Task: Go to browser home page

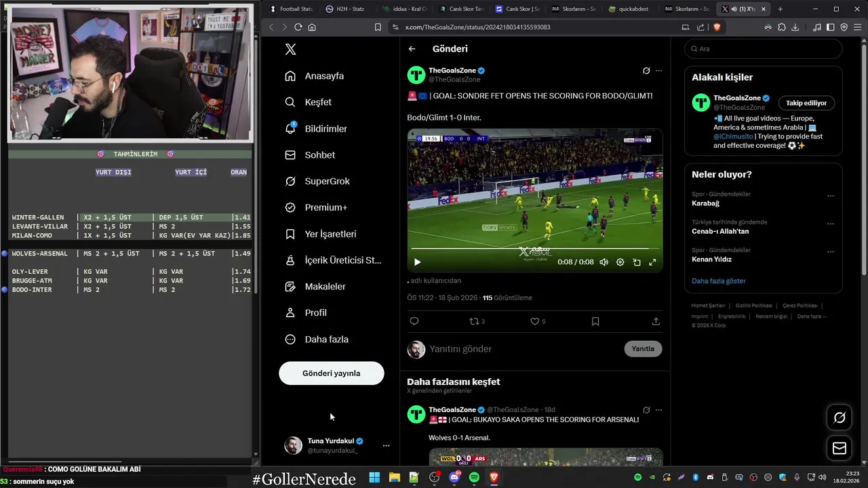Action: point(312,27)
